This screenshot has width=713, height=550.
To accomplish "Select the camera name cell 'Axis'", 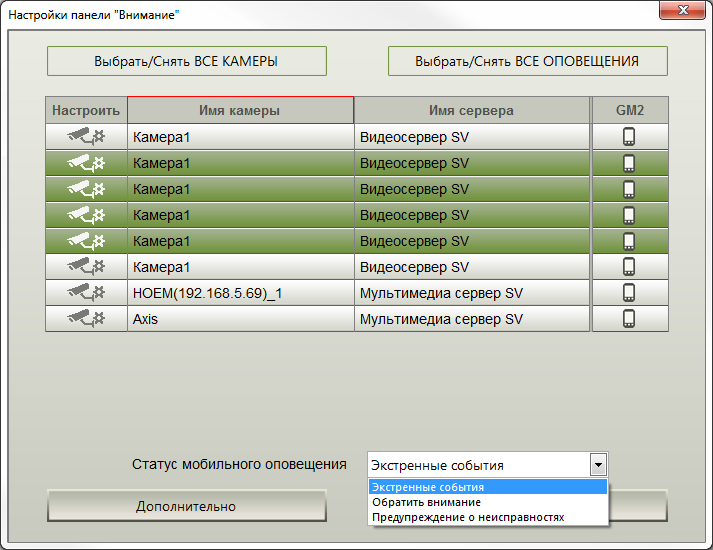I will tap(241, 319).
